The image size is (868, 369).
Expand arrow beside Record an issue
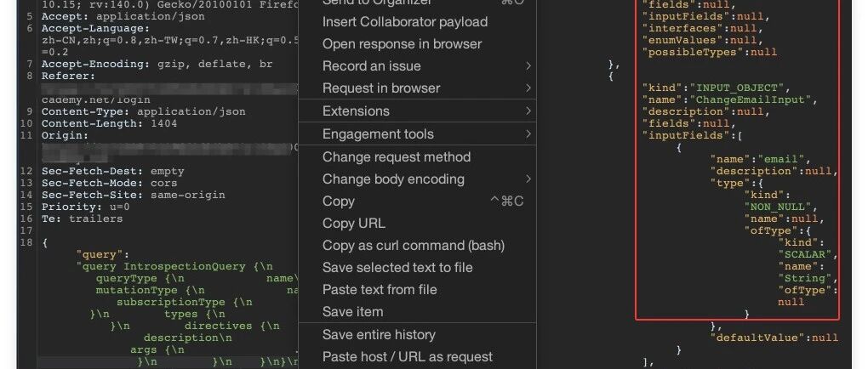[528, 66]
